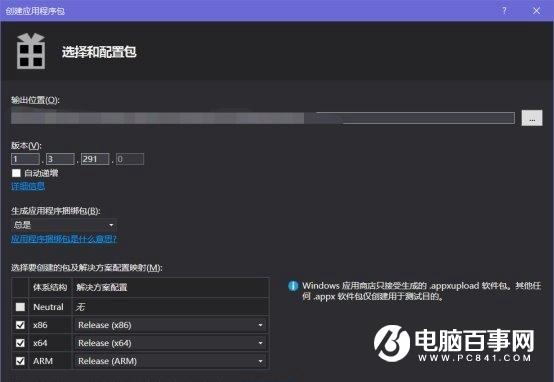
Task: Expand the Release (ARM) configuration dropdown
Action: [170, 361]
